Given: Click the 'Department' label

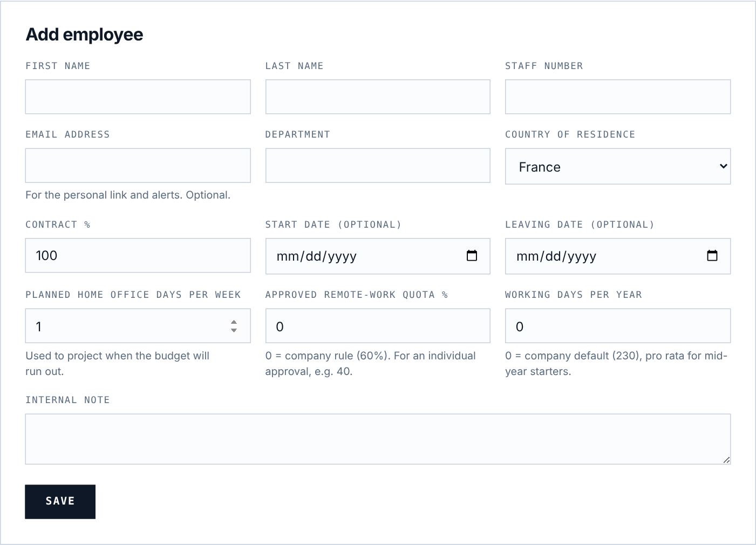Looking at the screenshot, I should pos(297,134).
